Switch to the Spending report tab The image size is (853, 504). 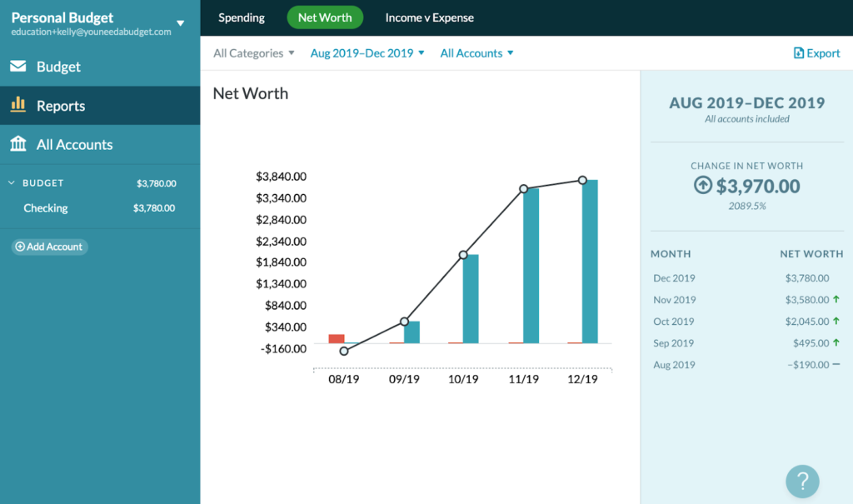242,17
